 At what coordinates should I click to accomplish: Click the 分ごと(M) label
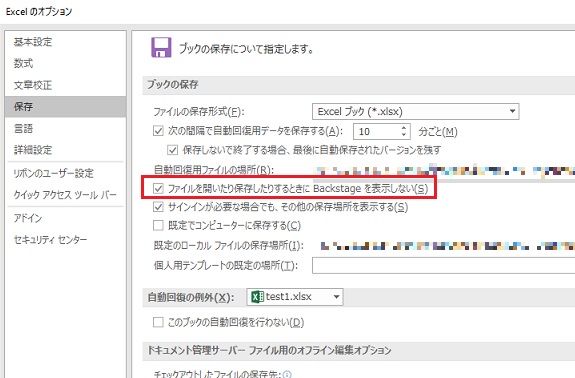point(438,132)
